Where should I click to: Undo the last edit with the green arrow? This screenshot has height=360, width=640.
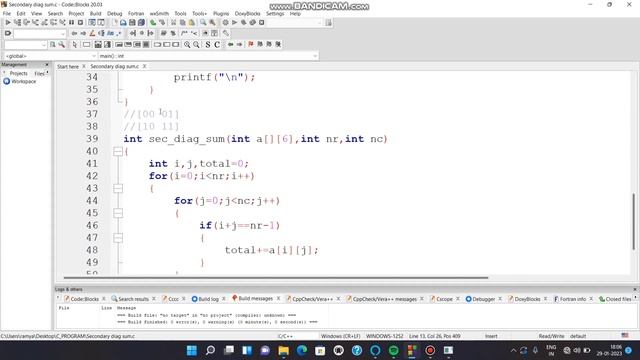point(153,22)
